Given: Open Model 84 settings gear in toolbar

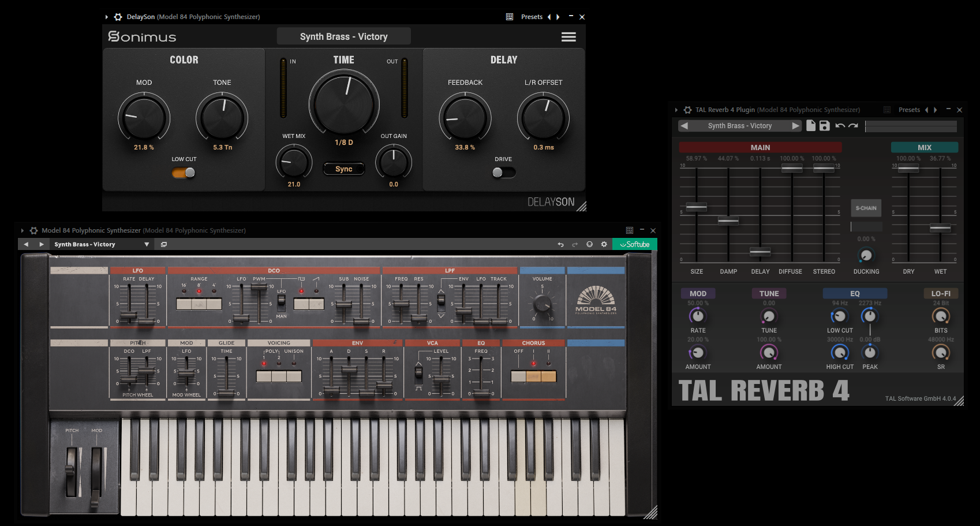Looking at the screenshot, I should point(604,244).
